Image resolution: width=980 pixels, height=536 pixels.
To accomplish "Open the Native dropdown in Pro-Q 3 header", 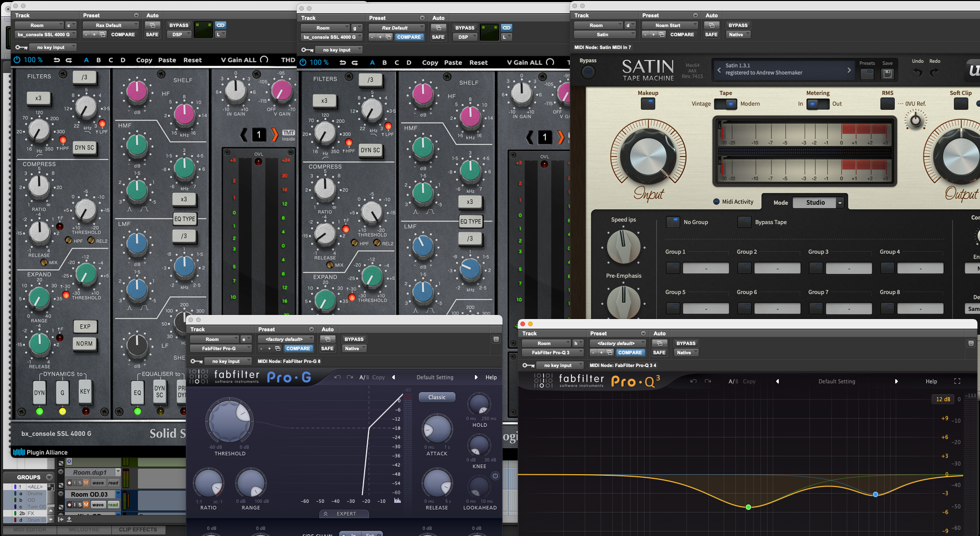I will pyautogui.click(x=686, y=353).
